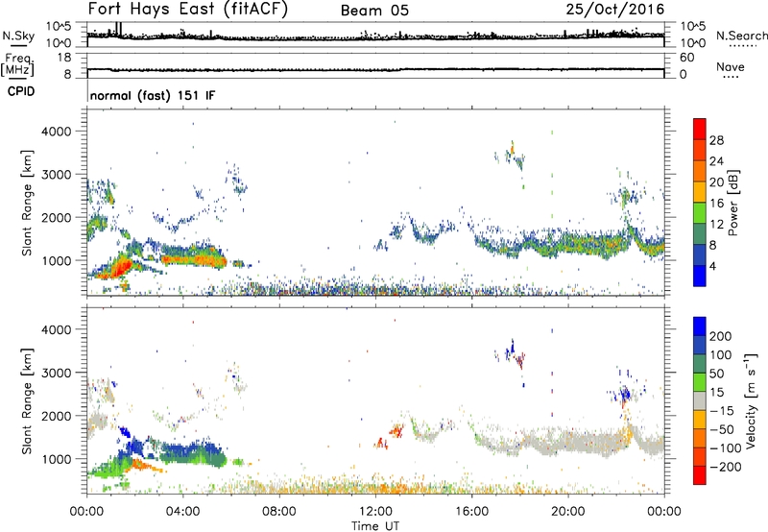Select the "28" label on power colorbar
Image resolution: width=768 pixels, height=532 pixels.
(x=716, y=140)
